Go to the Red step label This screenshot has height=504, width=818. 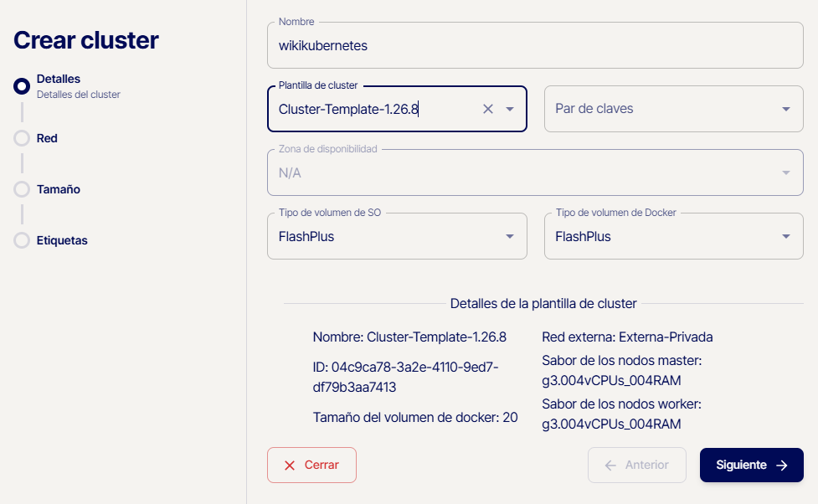[x=47, y=138]
